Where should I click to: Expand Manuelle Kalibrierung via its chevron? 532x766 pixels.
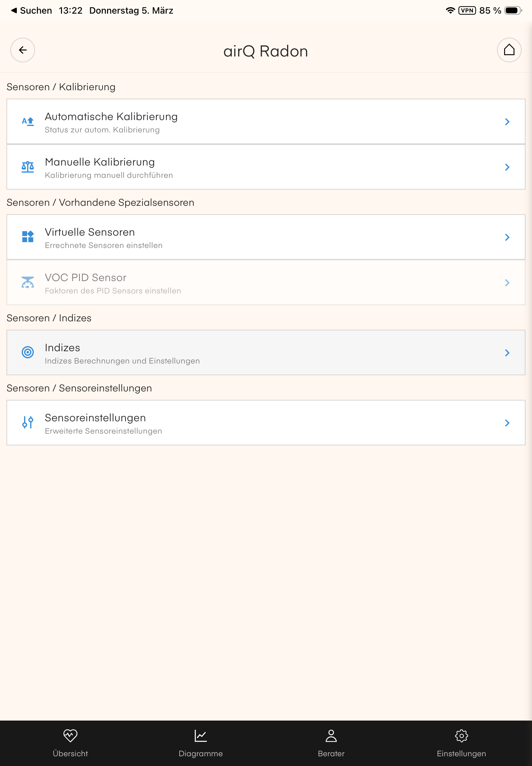pos(507,167)
